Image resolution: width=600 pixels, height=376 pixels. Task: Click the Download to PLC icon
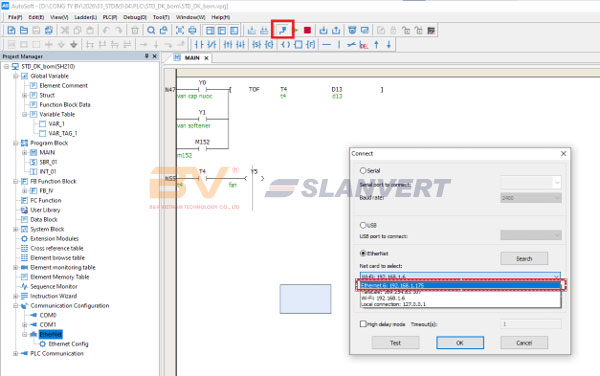323,30
